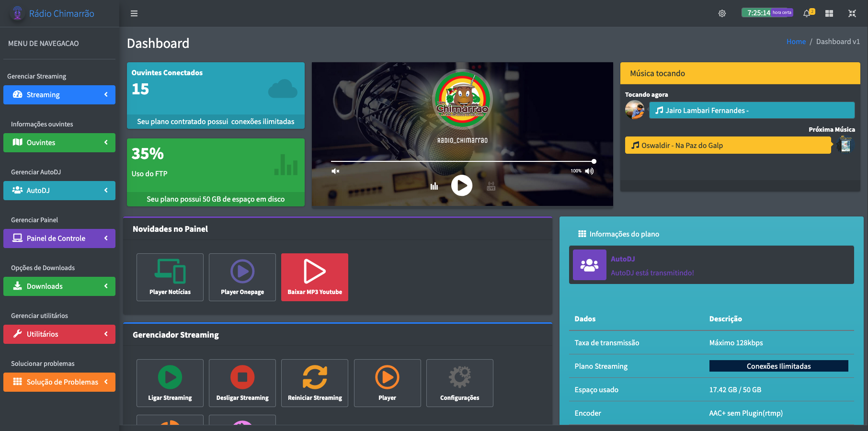Open the Utilitários menu in sidebar
The width and height of the screenshot is (868, 431).
(59, 334)
